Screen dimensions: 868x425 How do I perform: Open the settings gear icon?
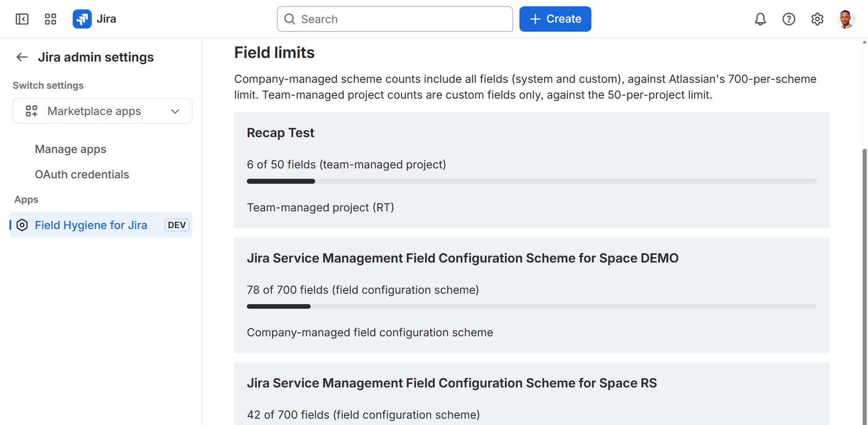(817, 19)
